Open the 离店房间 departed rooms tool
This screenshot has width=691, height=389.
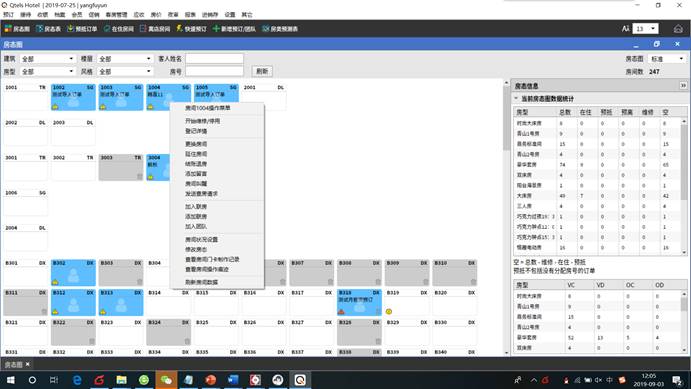tap(155, 29)
